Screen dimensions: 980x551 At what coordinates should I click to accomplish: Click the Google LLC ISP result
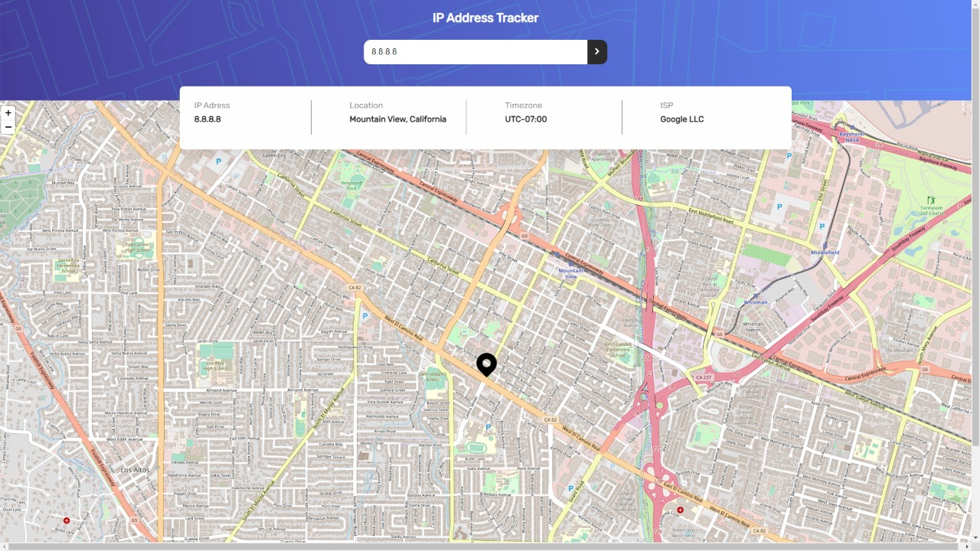point(681,119)
